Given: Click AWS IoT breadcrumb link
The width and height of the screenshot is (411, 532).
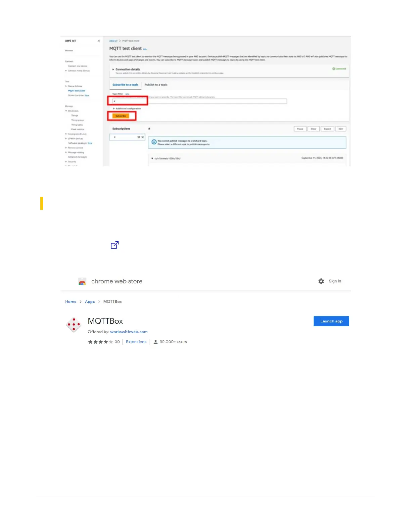Looking at the screenshot, I should click(113, 41).
